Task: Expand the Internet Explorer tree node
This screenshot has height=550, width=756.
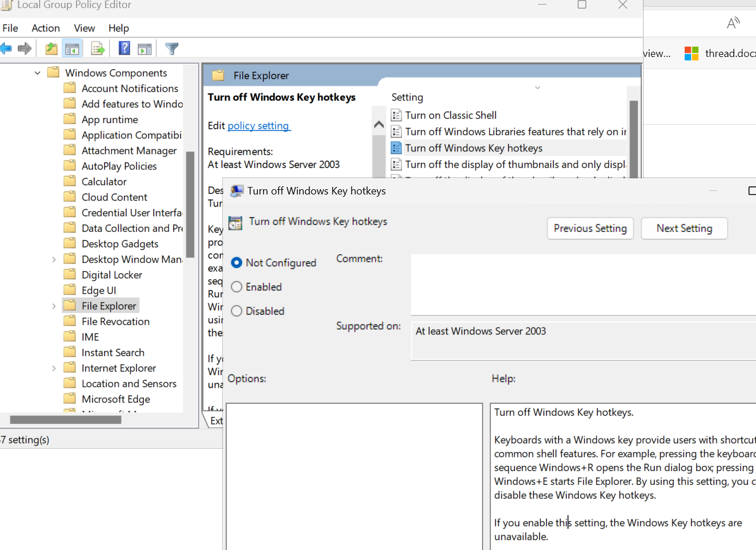Action: click(x=54, y=368)
